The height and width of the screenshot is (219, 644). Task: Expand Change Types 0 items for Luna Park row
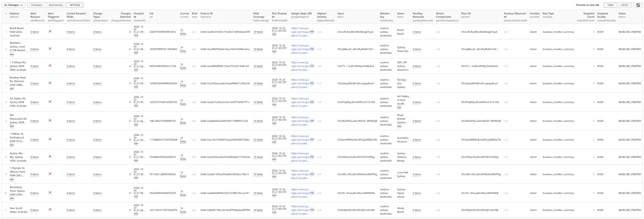point(97,174)
